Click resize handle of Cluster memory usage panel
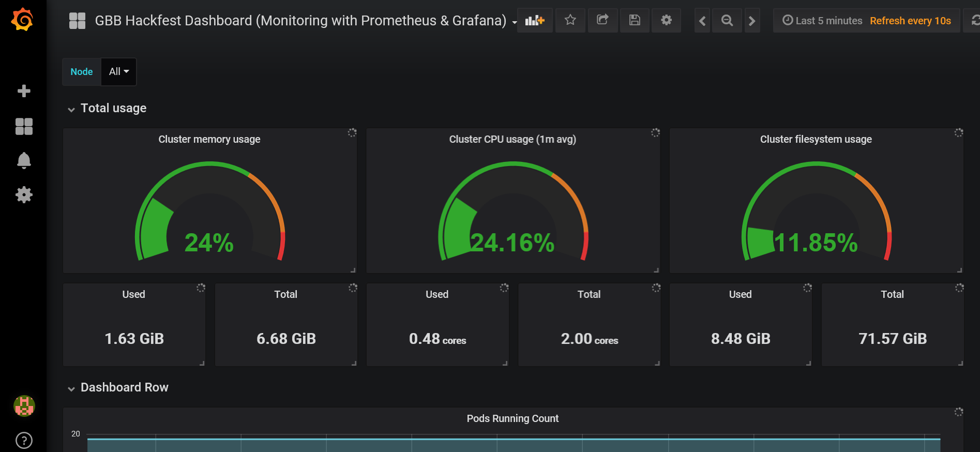The width and height of the screenshot is (980, 452). (x=353, y=269)
